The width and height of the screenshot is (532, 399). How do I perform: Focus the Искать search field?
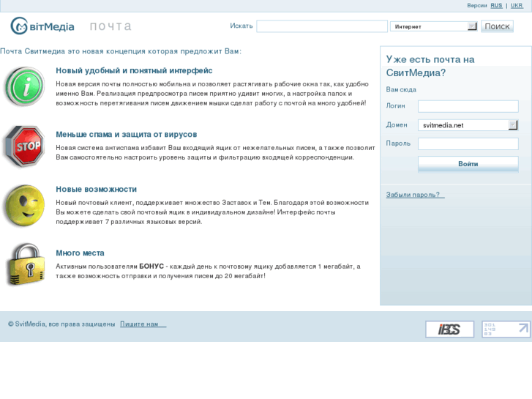tap(322, 26)
